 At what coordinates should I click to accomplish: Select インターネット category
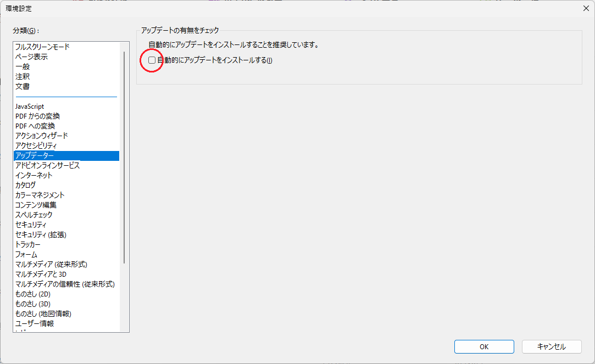pos(66,175)
